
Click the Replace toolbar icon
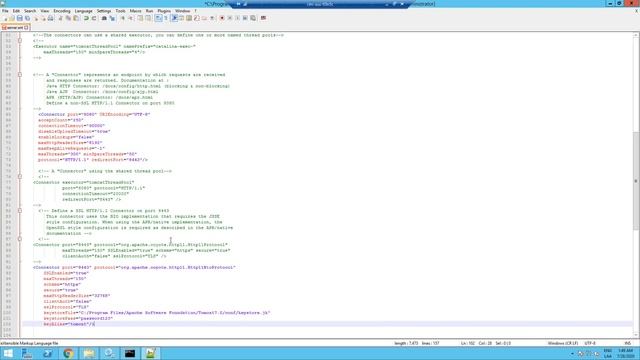(x=113, y=18)
